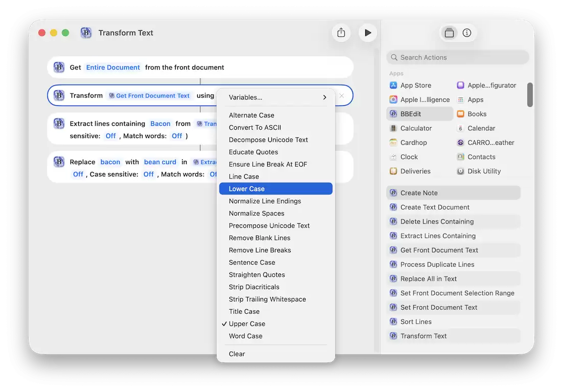Remove Transform action with its X button
Image resolution: width=563 pixels, height=392 pixels.
(x=341, y=96)
